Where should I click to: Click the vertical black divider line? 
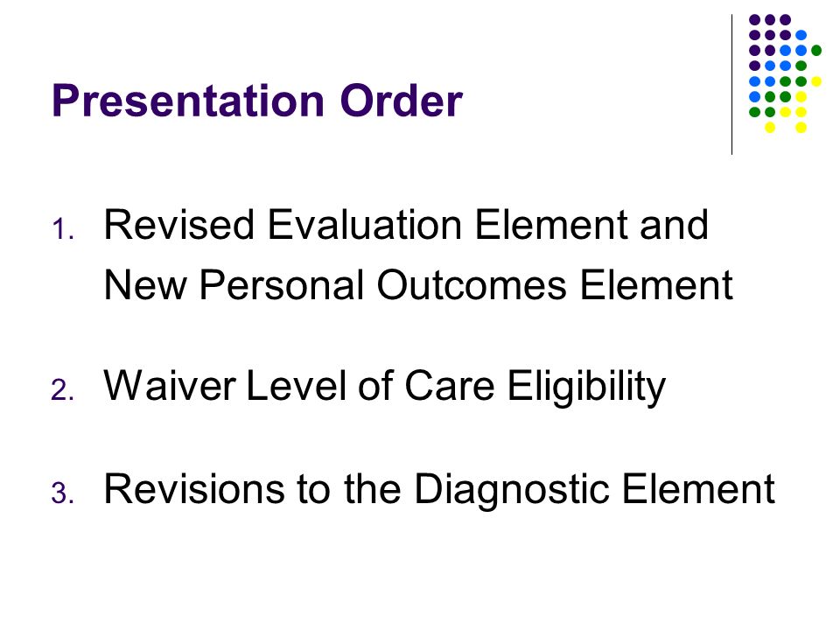(731, 85)
